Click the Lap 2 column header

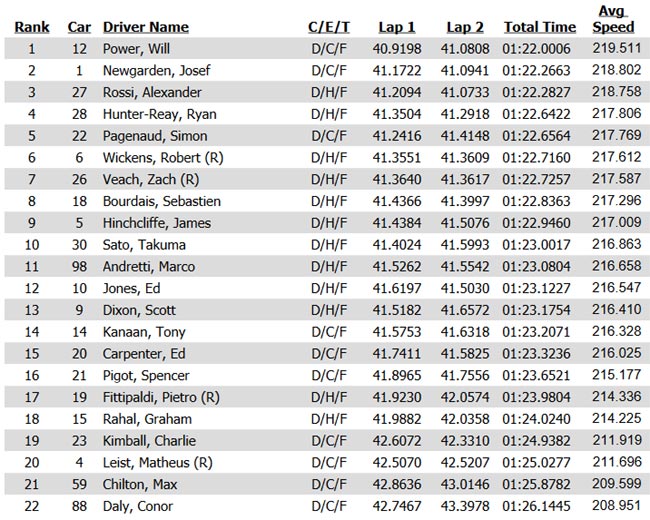coord(465,27)
